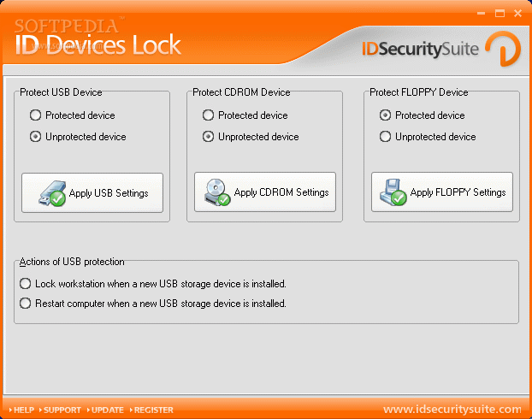Click the orange IDSecuritySuite logo icon

503,49
